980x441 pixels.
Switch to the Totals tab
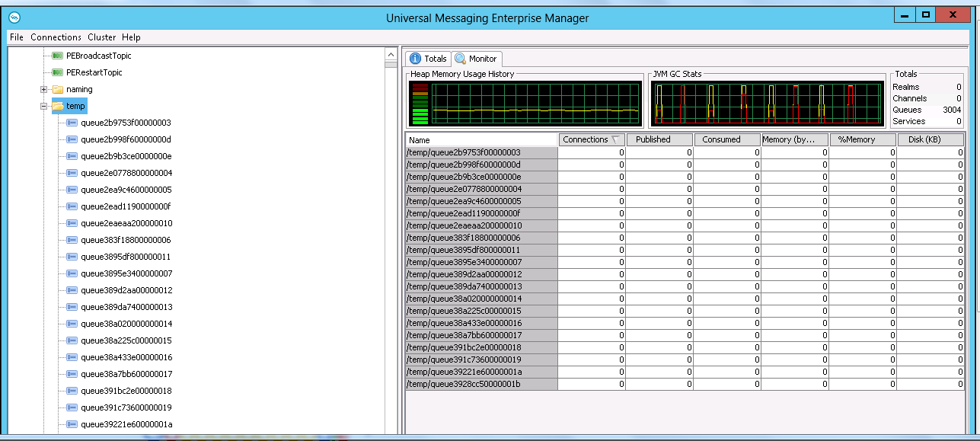(428, 59)
